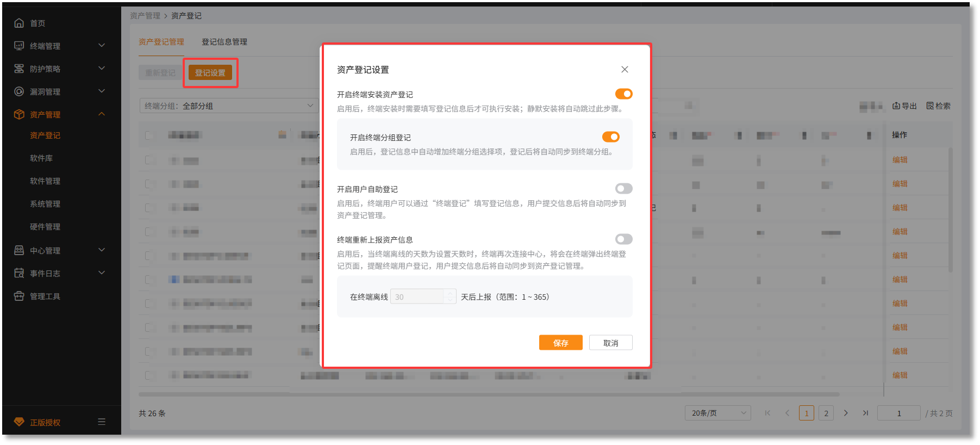Toggle 开启终端分组登记 switch
This screenshot has width=980, height=445.
(x=611, y=137)
